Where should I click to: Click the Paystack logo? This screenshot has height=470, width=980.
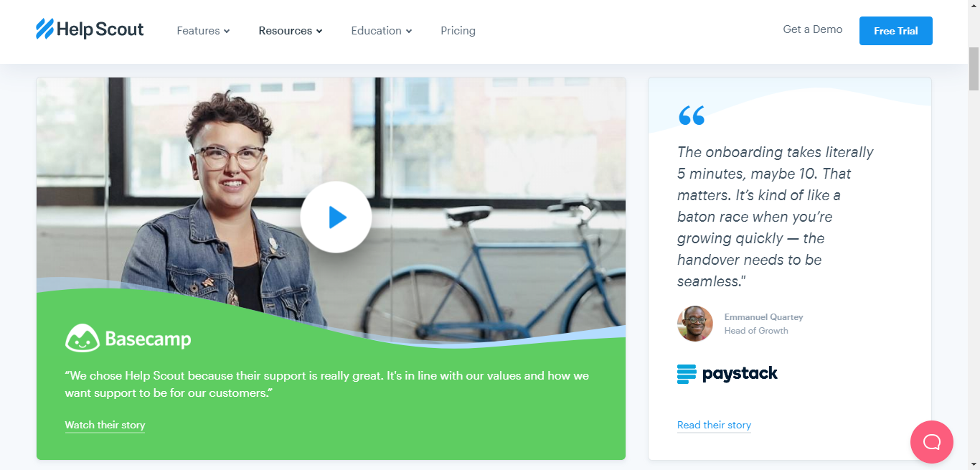click(727, 373)
